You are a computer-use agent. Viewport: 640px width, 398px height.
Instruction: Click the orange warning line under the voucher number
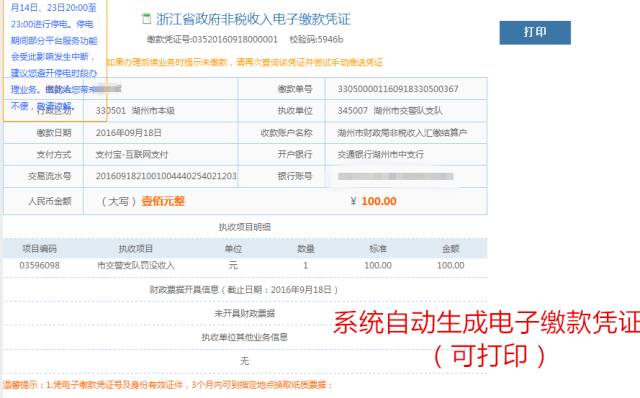tap(244, 62)
